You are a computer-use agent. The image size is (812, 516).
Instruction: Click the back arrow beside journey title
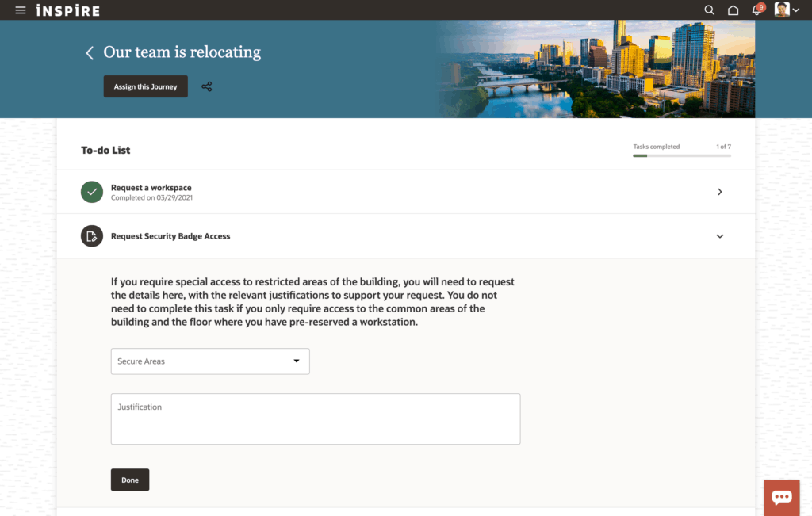[89, 52]
